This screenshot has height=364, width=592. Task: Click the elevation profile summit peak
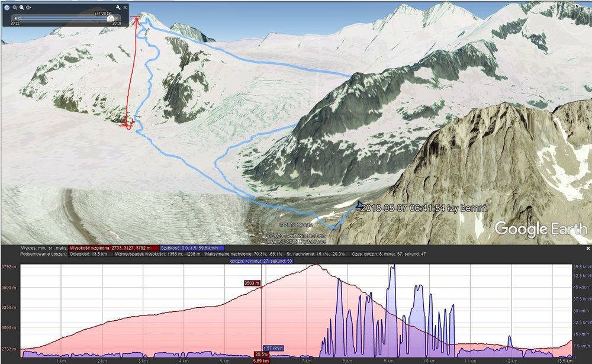[x=316, y=265]
